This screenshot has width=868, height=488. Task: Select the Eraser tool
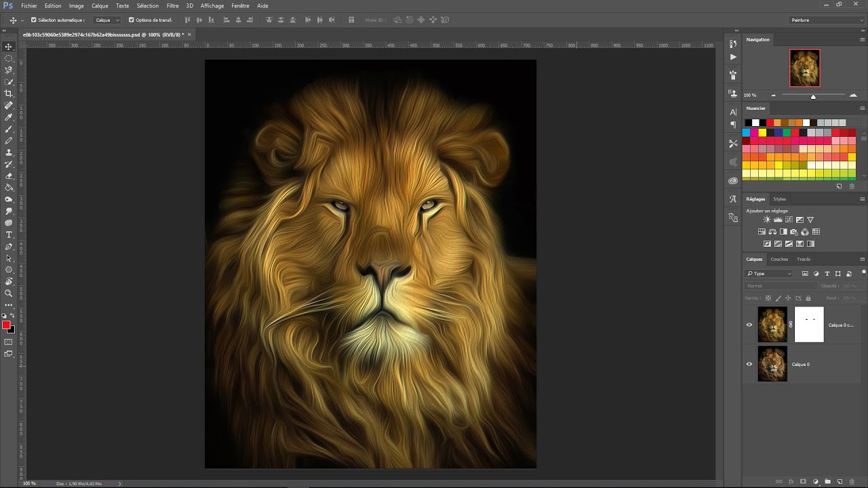(x=9, y=176)
